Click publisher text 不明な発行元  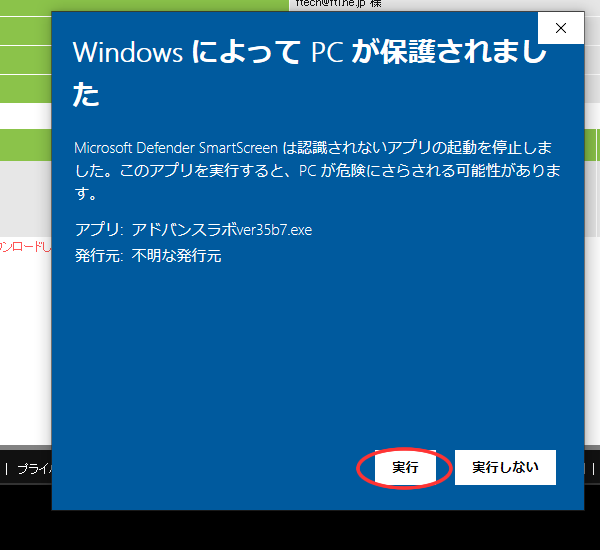176,255
